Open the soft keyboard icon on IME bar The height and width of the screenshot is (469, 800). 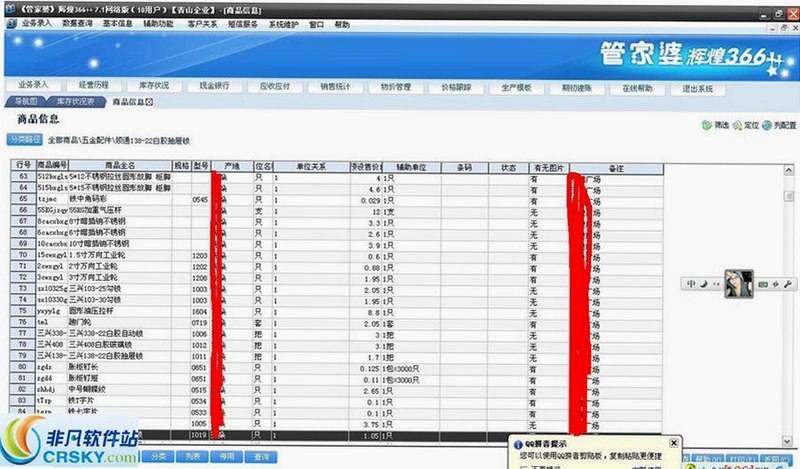pyautogui.click(x=763, y=285)
